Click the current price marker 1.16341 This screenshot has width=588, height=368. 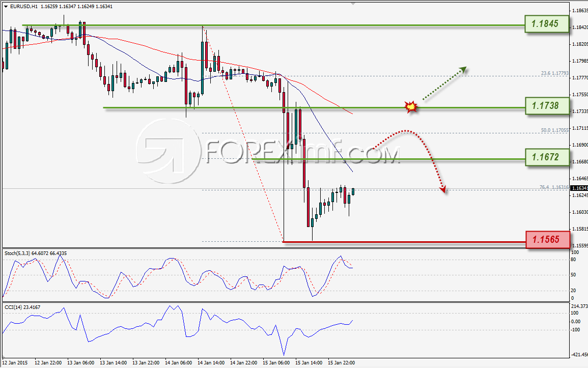click(578, 187)
